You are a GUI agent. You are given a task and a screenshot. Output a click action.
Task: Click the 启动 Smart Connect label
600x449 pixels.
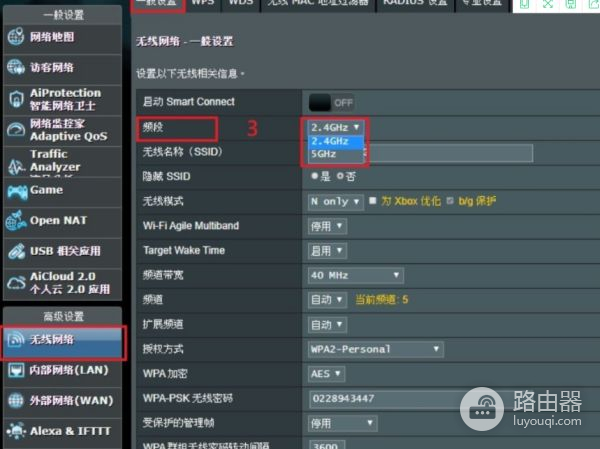click(189, 102)
